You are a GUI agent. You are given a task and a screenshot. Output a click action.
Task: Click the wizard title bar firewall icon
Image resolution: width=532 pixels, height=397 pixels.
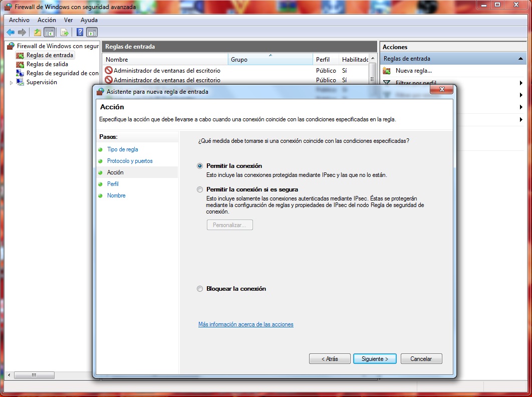click(100, 91)
